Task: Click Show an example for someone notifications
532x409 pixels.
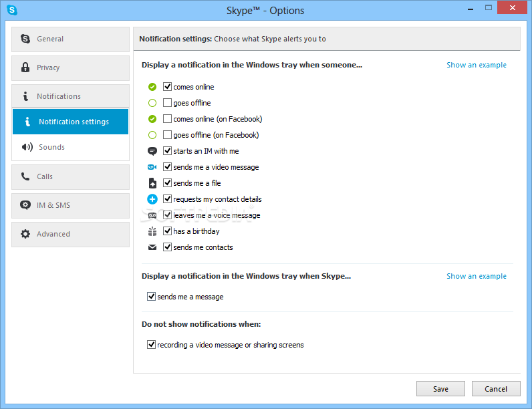Action: [x=477, y=65]
